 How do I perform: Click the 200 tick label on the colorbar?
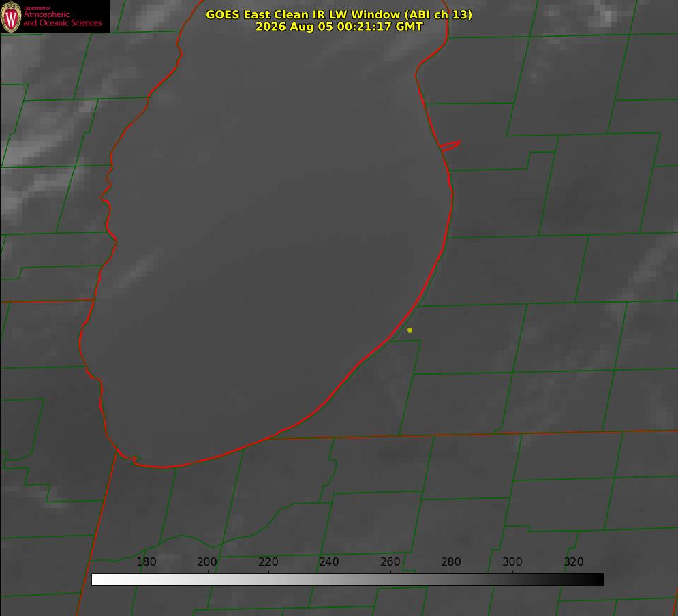[x=207, y=561]
